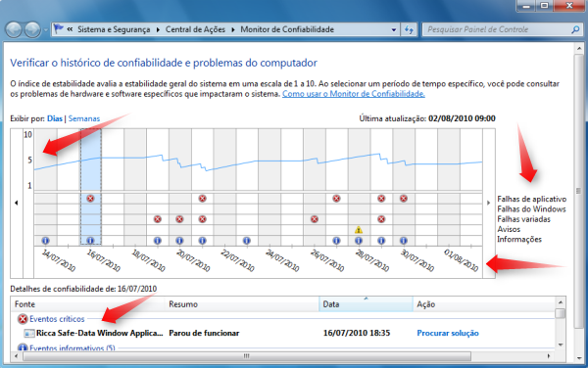588x368 pixels.
Task: Open the double-chevron at the breadcrumb start
Action: click(70, 29)
